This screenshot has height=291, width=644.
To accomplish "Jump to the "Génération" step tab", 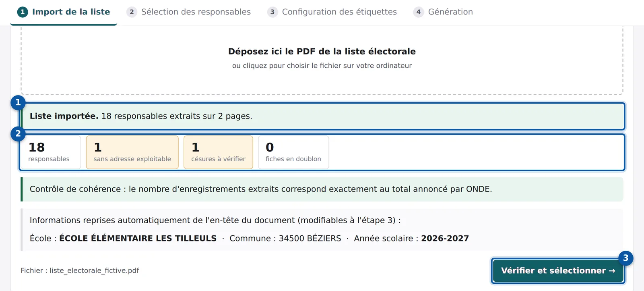I will (443, 12).
